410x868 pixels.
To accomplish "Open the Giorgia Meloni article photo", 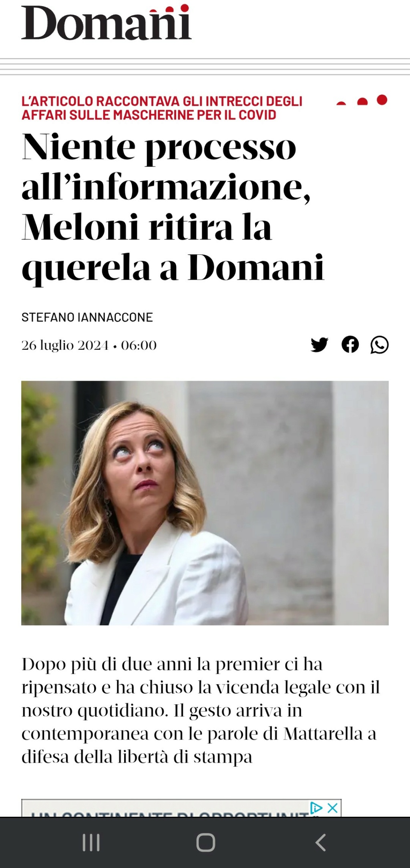I will coord(205,503).
